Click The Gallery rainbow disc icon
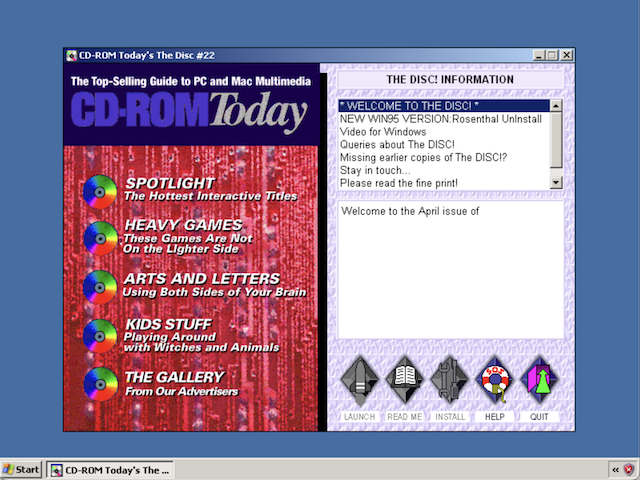This screenshot has height=480, width=640. coord(100,384)
